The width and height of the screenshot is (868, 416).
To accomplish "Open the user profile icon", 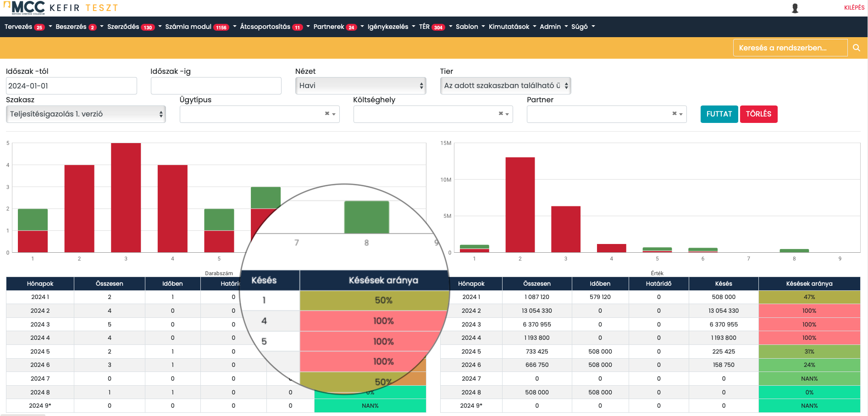I will click(795, 8).
